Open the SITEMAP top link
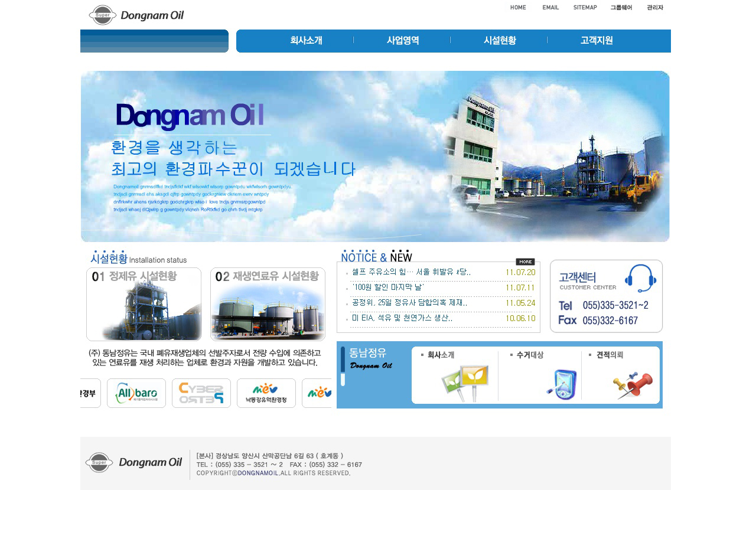This screenshot has width=756, height=549. pyautogui.click(x=585, y=8)
